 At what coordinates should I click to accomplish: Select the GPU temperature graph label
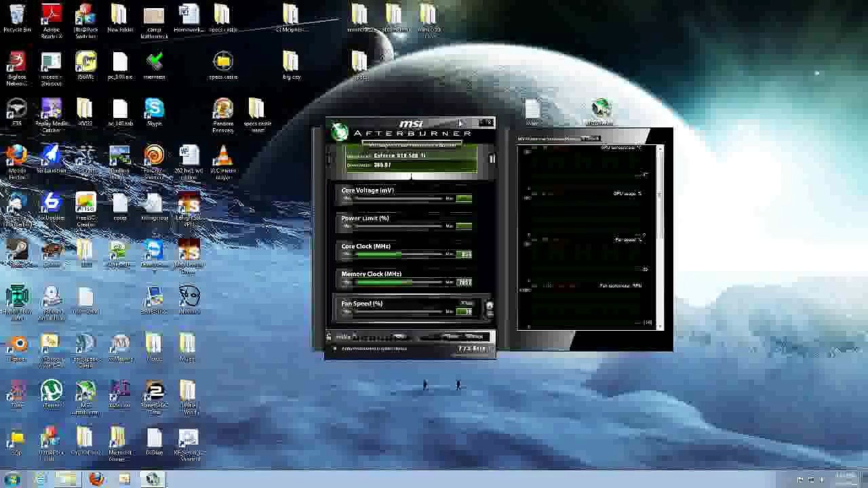pos(620,148)
